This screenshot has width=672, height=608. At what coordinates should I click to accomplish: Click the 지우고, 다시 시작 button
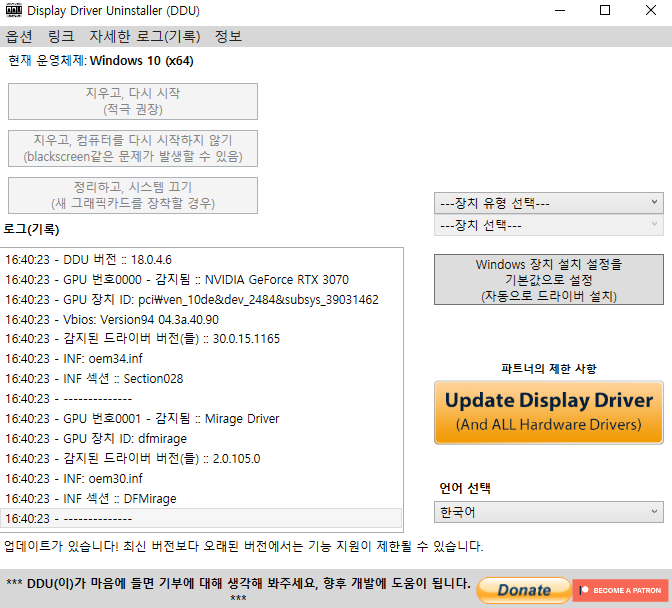coord(133,102)
